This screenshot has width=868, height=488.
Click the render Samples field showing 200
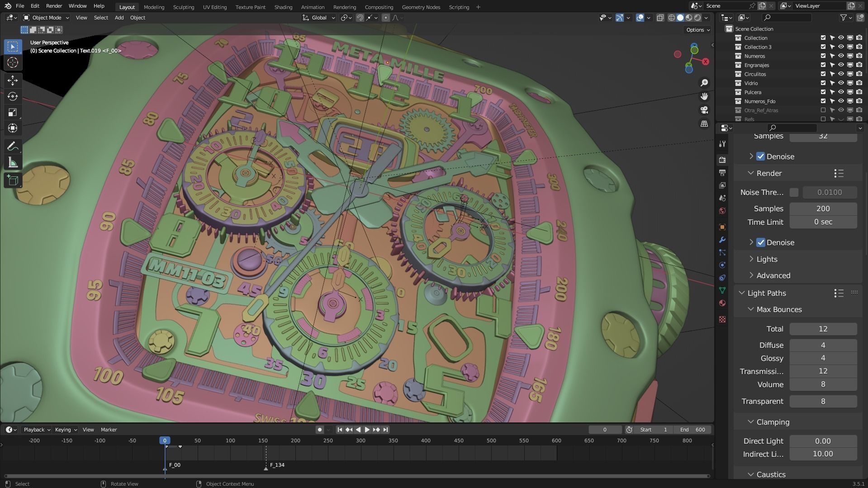(823, 208)
